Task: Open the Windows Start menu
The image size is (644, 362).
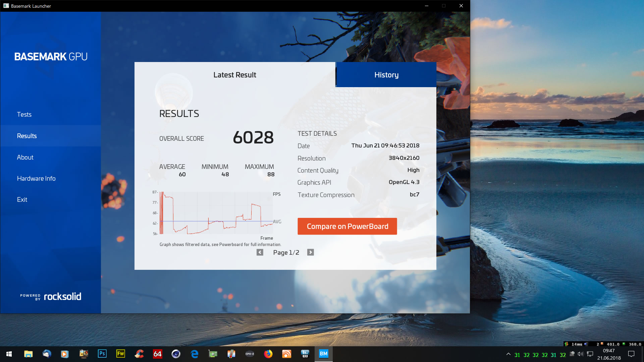Action: tap(9, 354)
